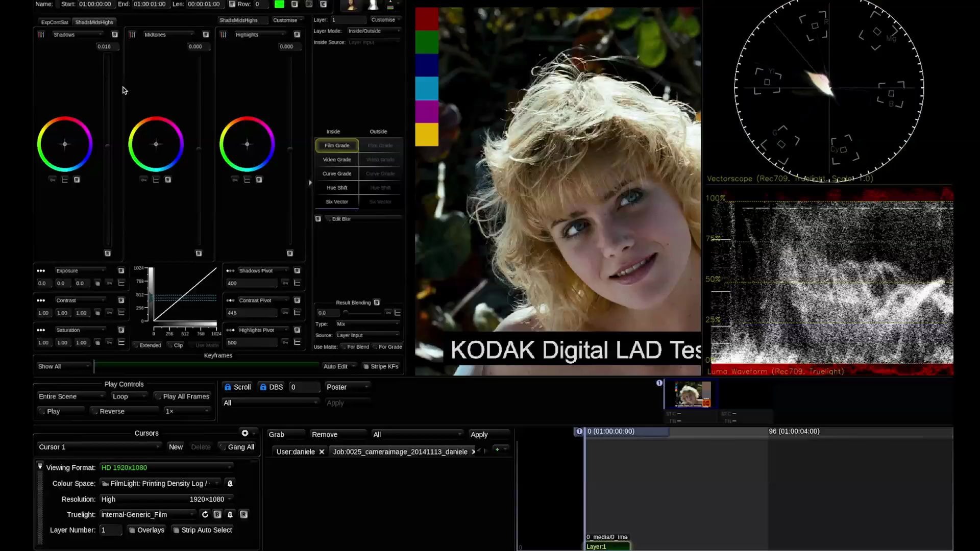Open the Layer Mode Inside/Outside dropdown
This screenshot has height=551, width=980.
pyautogui.click(x=374, y=31)
